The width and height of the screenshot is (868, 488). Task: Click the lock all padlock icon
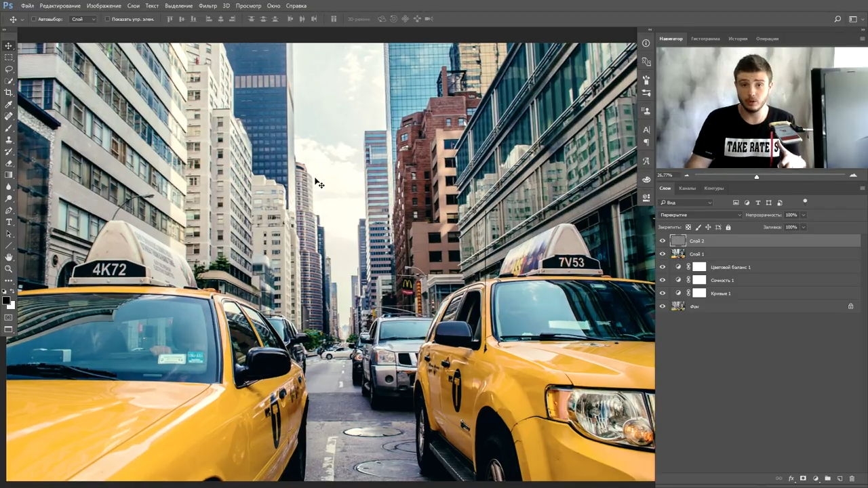pyautogui.click(x=728, y=228)
